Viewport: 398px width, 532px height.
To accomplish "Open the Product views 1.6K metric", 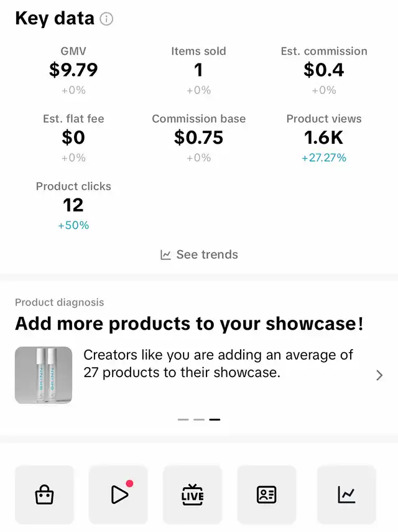I will [x=324, y=138].
